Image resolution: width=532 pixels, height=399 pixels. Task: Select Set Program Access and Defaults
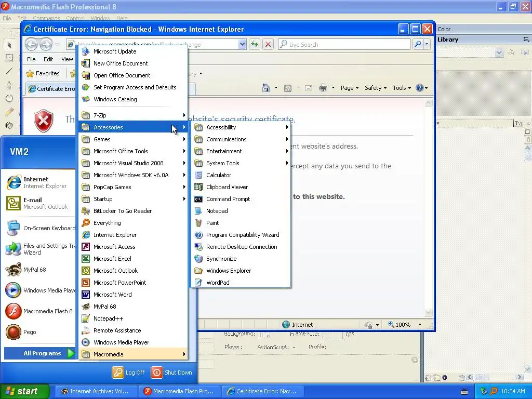click(x=134, y=87)
